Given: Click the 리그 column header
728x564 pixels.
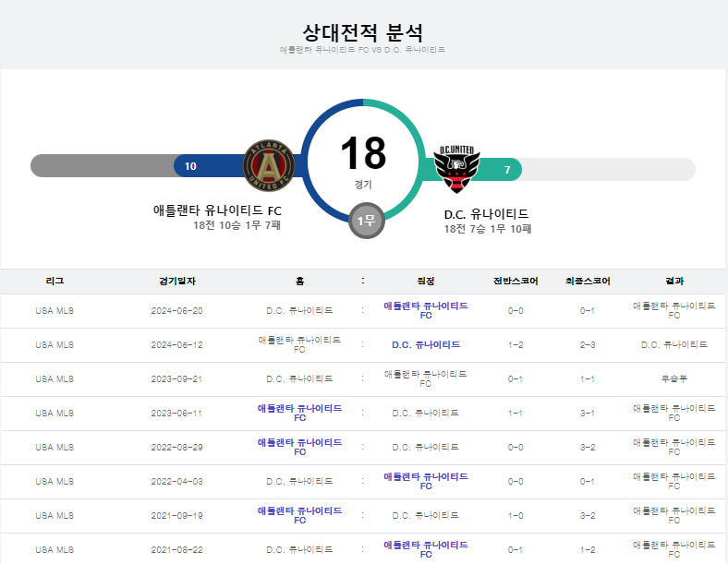Looking at the screenshot, I should pyautogui.click(x=55, y=281).
